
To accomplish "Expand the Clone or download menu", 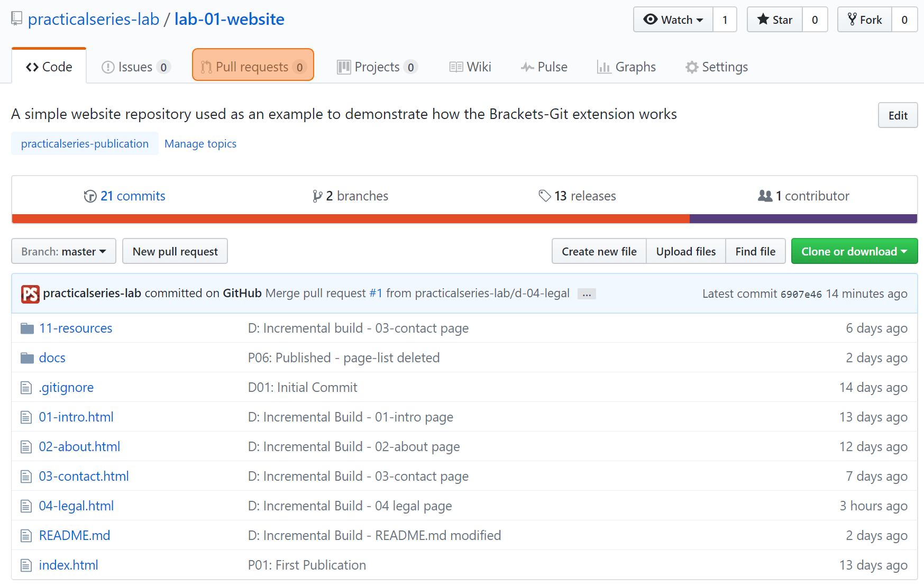I will pos(854,251).
